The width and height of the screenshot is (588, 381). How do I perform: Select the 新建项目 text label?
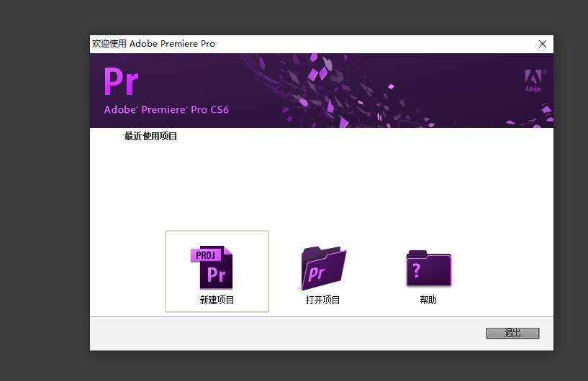pyautogui.click(x=217, y=300)
